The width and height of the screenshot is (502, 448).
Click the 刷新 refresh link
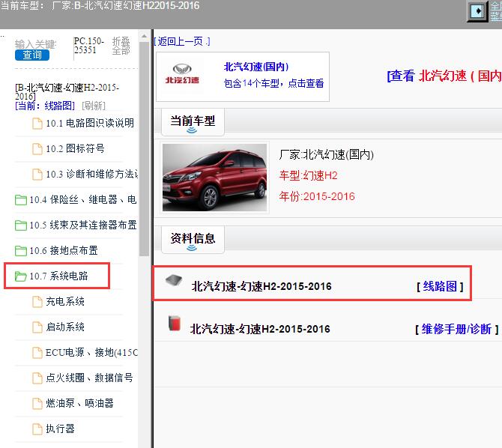click(x=94, y=106)
